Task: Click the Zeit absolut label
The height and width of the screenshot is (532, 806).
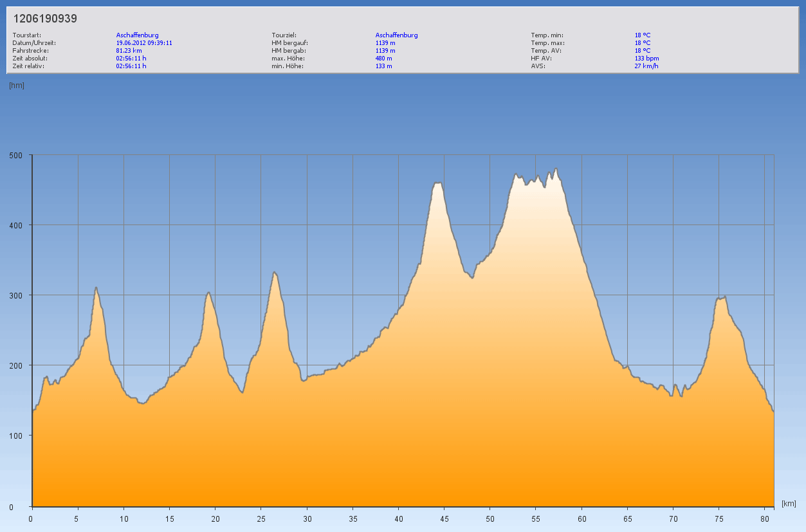Action: coord(30,59)
